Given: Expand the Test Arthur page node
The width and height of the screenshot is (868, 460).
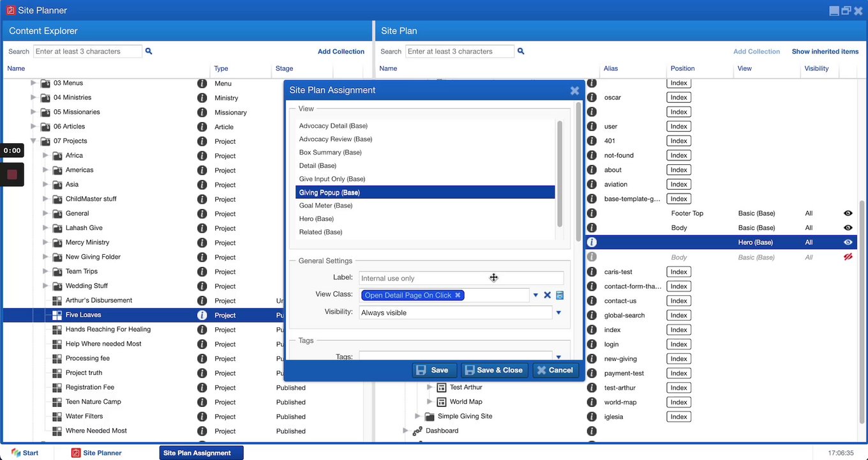Looking at the screenshot, I should [x=429, y=387].
